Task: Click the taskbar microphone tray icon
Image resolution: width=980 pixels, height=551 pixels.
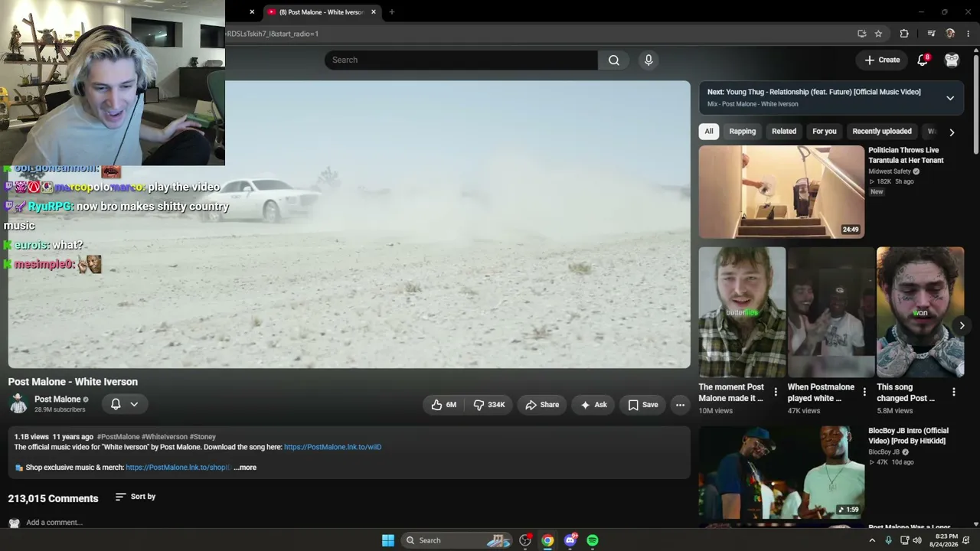Action: tap(888, 540)
